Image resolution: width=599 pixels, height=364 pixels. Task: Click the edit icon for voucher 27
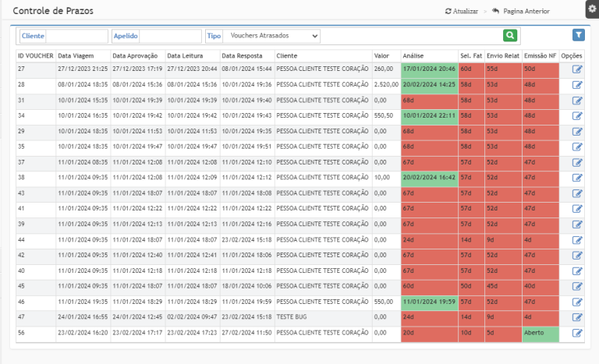(577, 69)
